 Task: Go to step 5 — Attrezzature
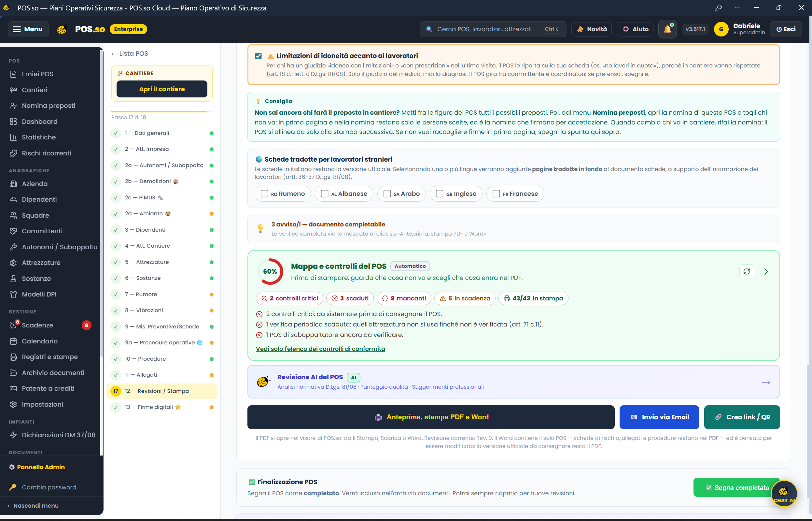pos(162,262)
